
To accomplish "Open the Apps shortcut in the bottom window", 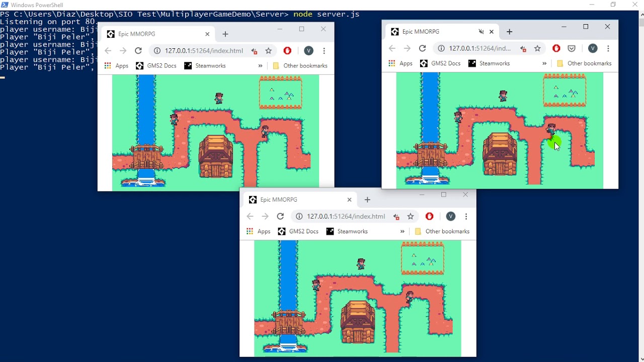I will [x=259, y=231].
